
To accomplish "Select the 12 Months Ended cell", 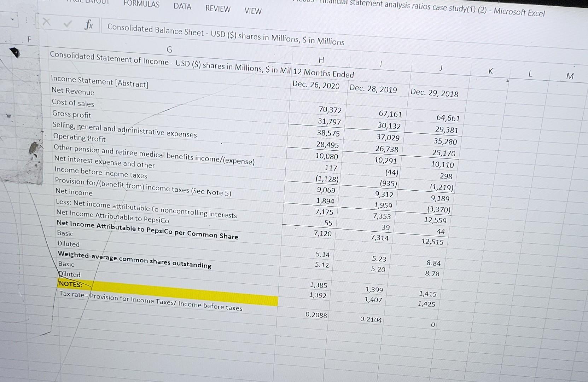I will coord(324,74).
